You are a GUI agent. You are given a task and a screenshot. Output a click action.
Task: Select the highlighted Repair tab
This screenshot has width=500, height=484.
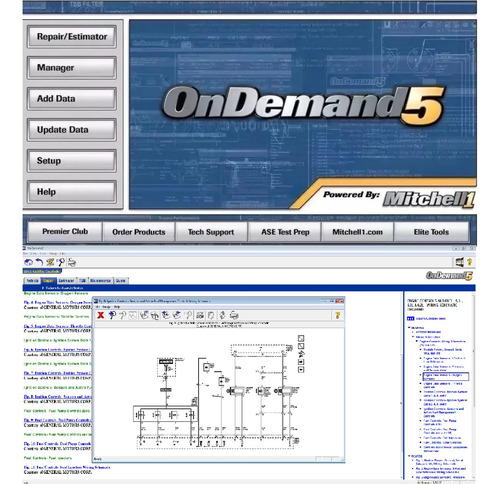coord(49,281)
